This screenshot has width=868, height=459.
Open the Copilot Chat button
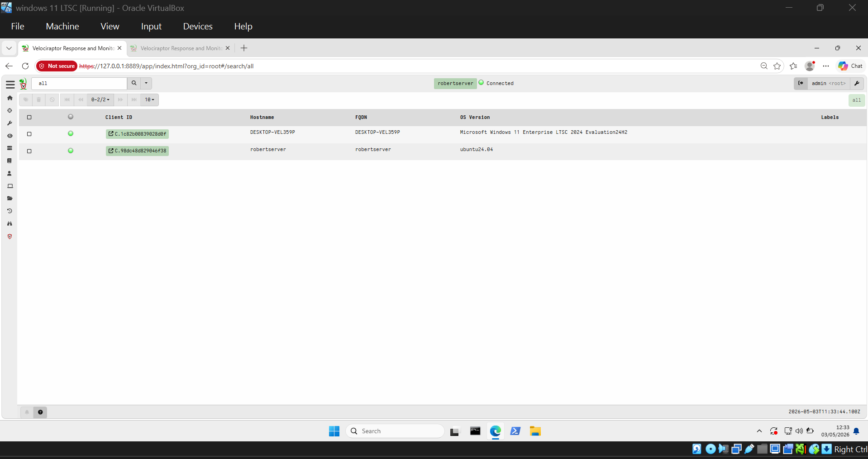[850, 66]
